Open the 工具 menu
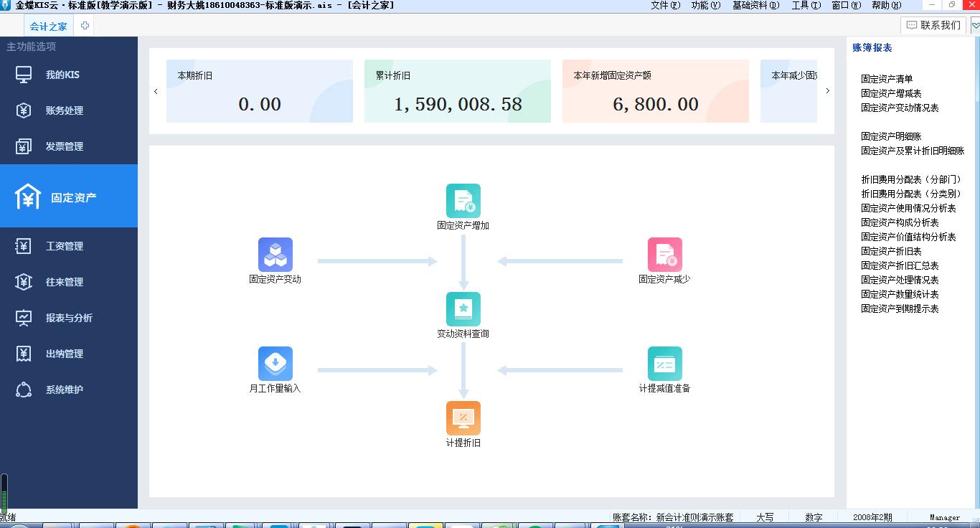Viewport: 980px width, 528px height. point(806,5)
